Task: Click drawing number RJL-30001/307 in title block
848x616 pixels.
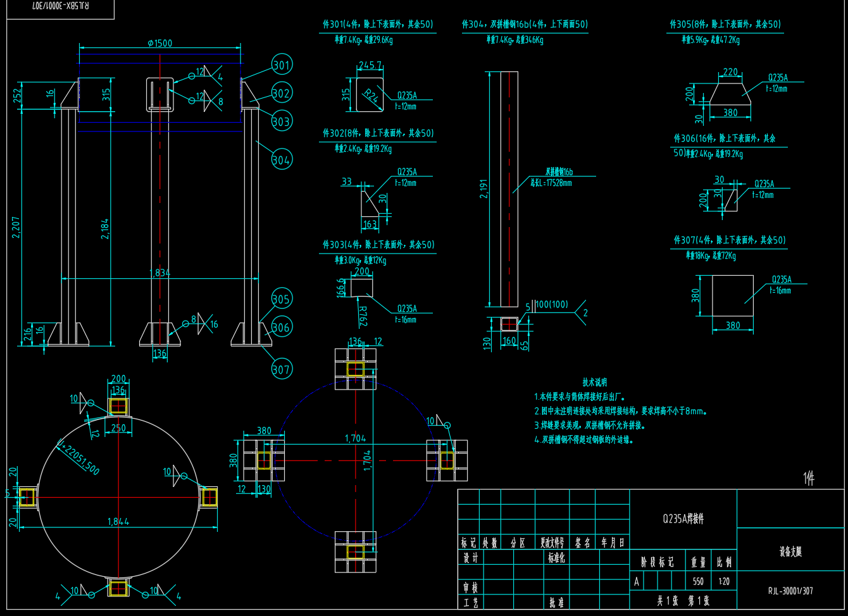Action: point(790,591)
